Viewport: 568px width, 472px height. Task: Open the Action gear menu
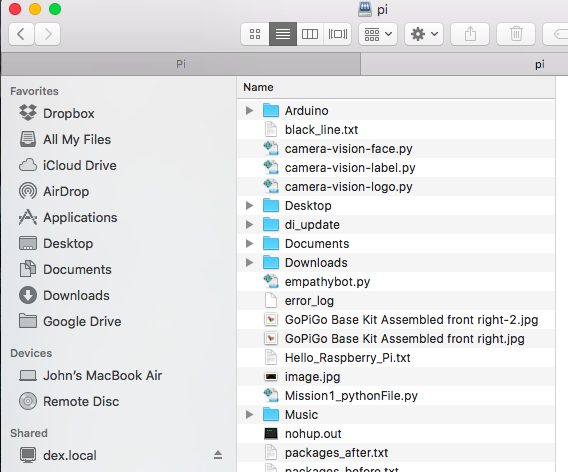424,34
